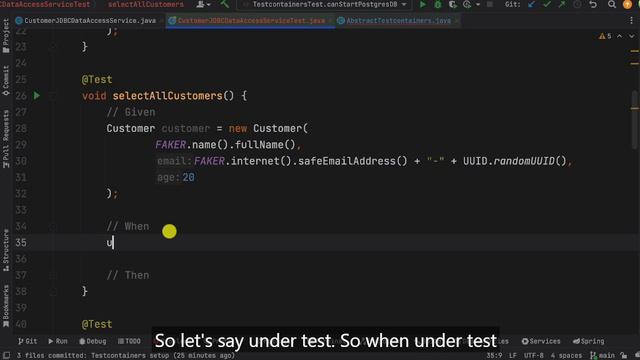Open the TODO tool window
The height and width of the screenshot is (360, 640).
click(129, 341)
